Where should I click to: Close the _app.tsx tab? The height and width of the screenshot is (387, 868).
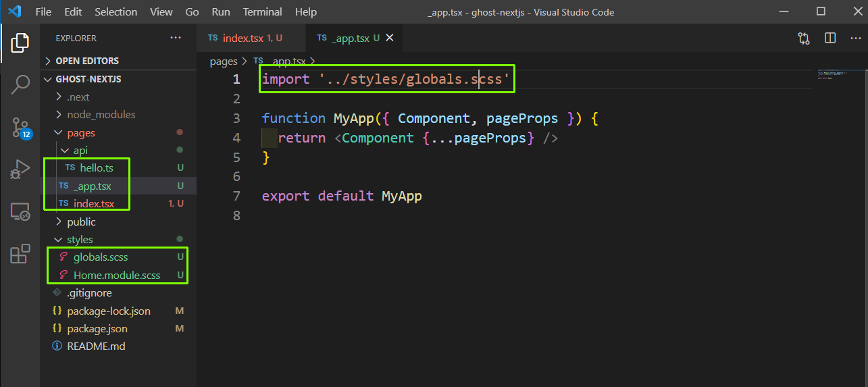point(389,38)
